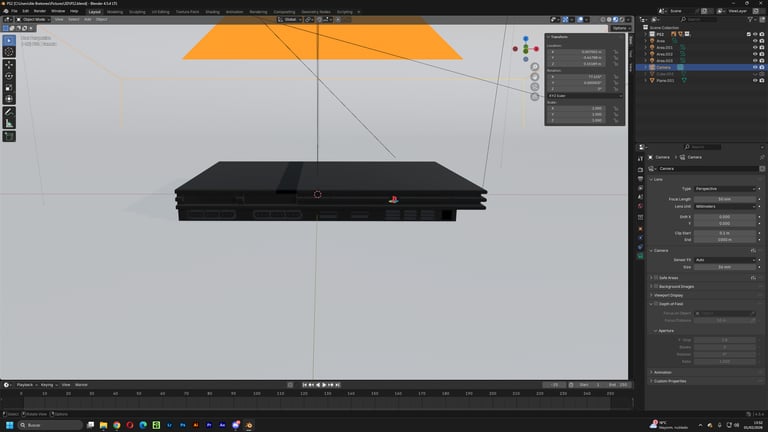Open the Sensor Fit Auto dropdown
Screen dimensions: 768x432
coord(725,260)
